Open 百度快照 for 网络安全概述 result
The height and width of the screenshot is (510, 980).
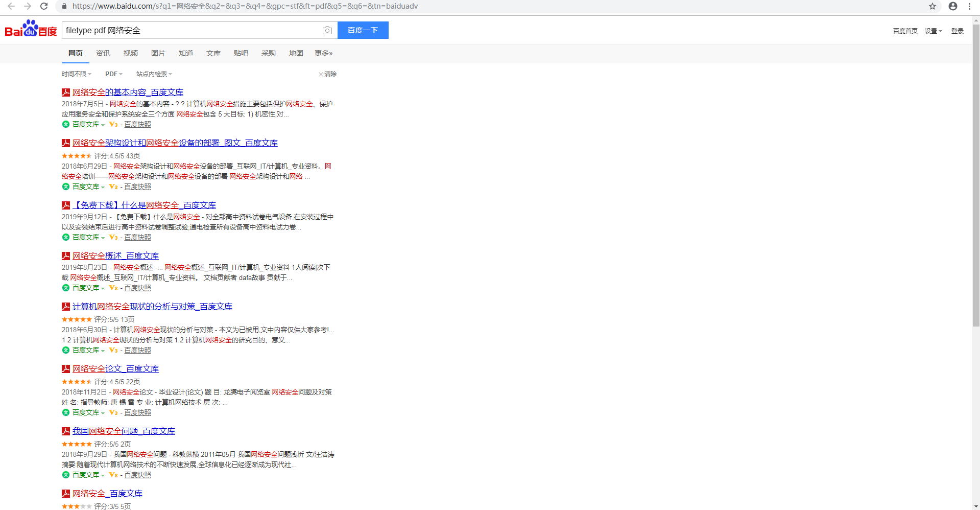[x=138, y=288]
